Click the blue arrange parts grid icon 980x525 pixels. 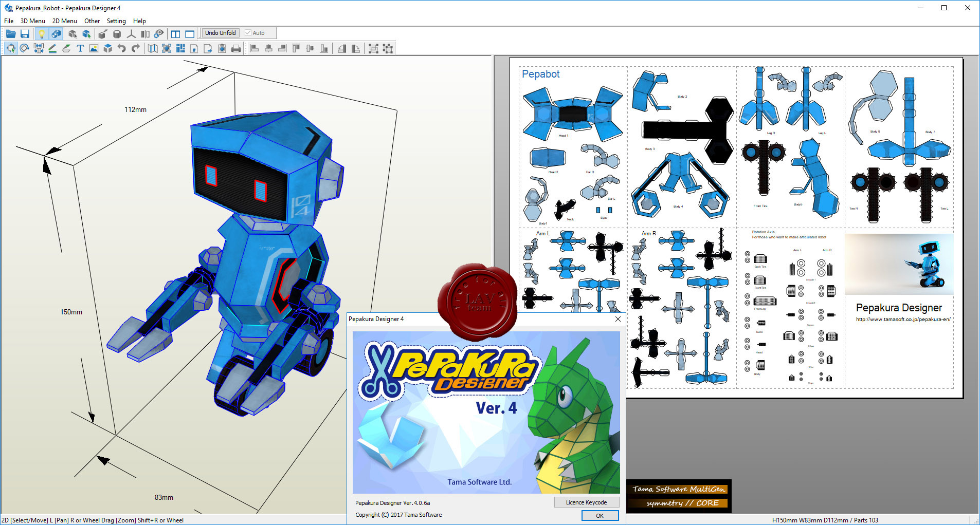tap(180, 48)
